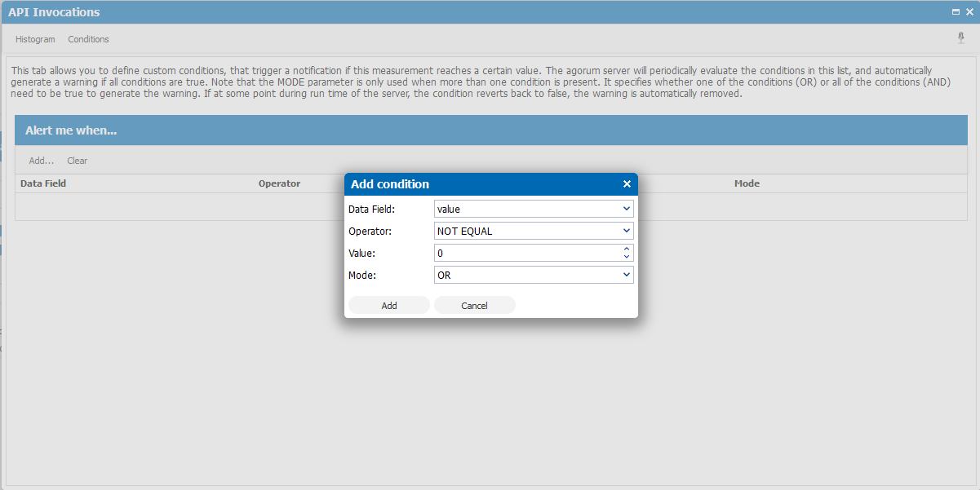Open the Mode dropdown set to OR
Viewport: 980px width, 490px height.
tap(534, 276)
